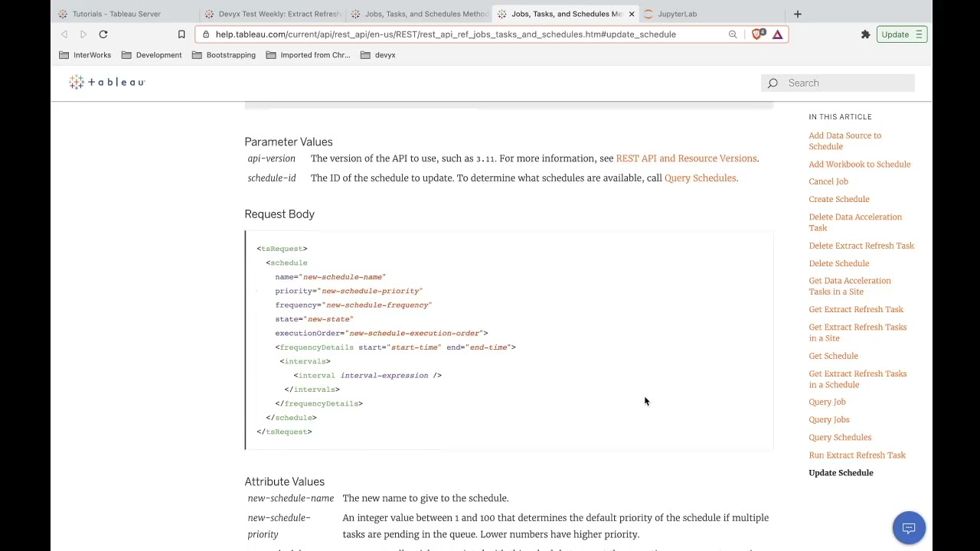Click the zoom magnifier icon in address bar
This screenshot has width=980, height=551.
click(733, 34)
